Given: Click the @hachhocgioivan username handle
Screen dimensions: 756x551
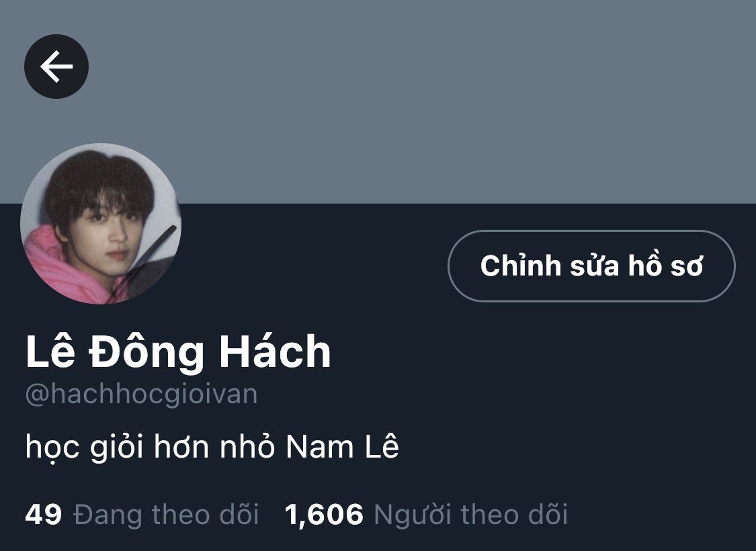Looking at the screenshot, I should (141, 394).
